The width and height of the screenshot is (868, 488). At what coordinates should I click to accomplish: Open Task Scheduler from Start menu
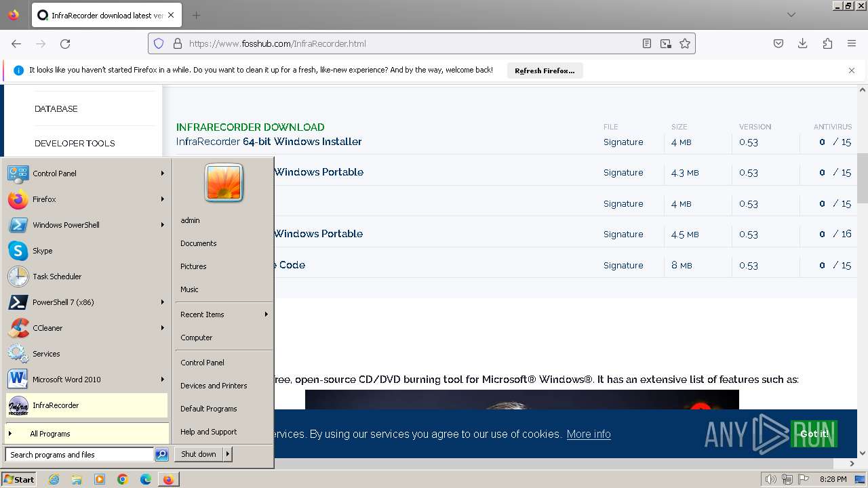(x=86, y=277)
